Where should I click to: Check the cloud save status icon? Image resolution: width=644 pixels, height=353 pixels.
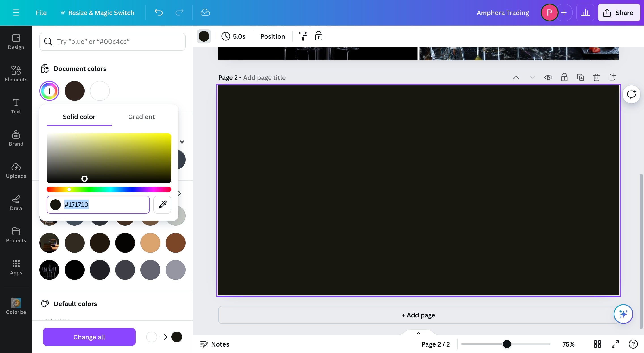pyautogui.click(x=205, y=12)
